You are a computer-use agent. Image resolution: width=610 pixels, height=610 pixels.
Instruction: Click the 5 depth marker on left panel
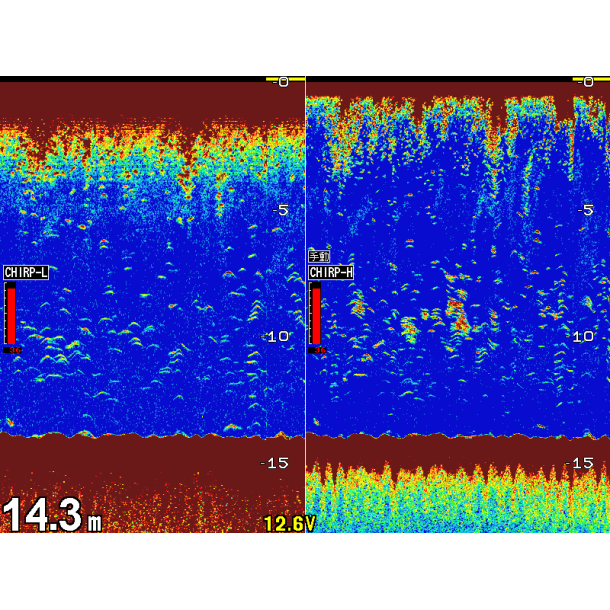point(281,210)
